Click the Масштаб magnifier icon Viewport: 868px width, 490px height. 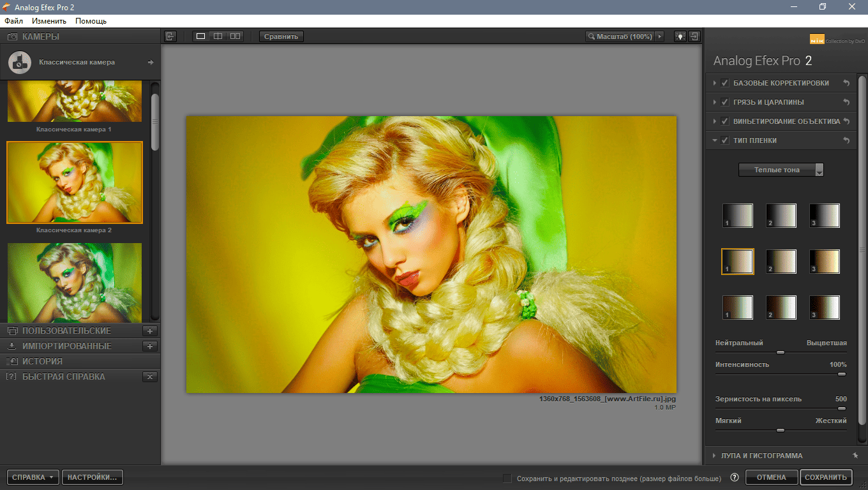point(592,36)
